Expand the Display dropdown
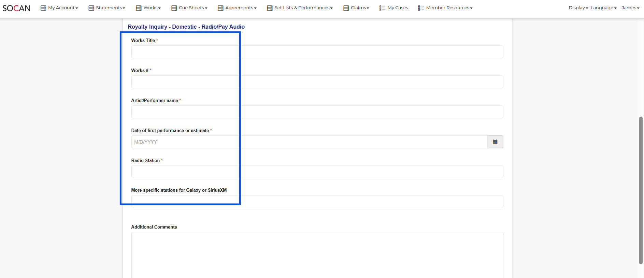The width and height of the screenshot is (644, 278). click(x=578, y=8)
